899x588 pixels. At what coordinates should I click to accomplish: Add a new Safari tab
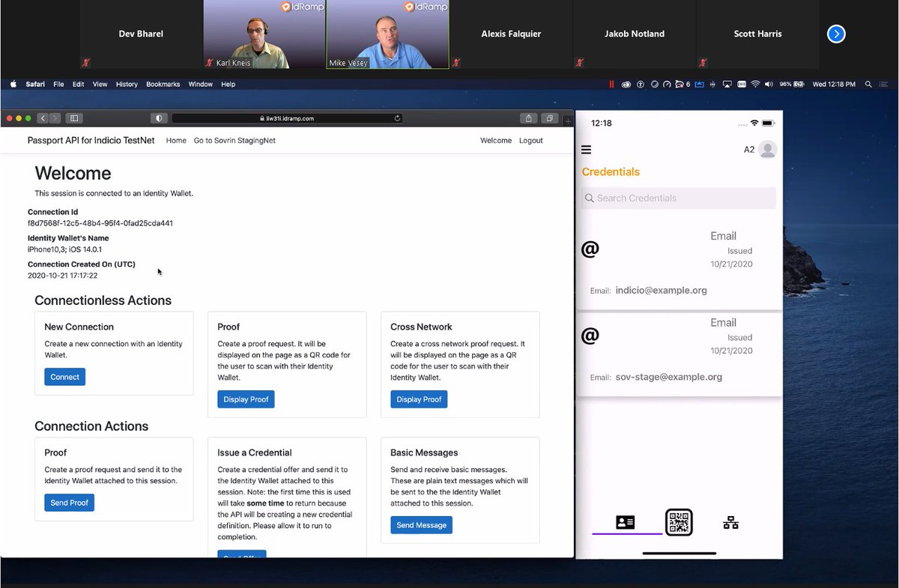point(567,120)
